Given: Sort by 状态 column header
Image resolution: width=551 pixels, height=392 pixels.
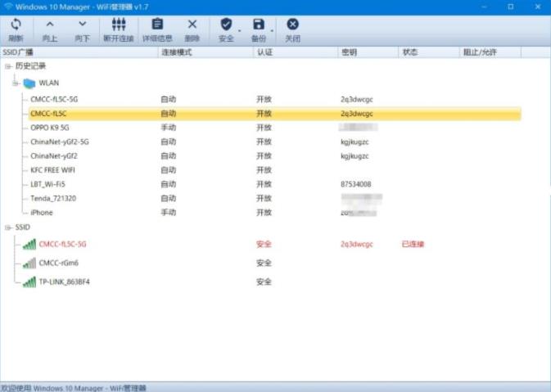Looking at the screenshot, I should (429, 52).
